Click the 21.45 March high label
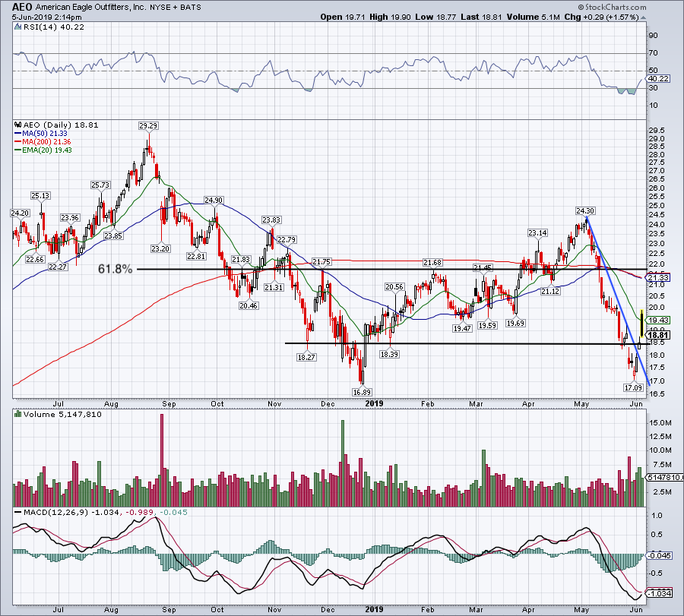The image size is (684, 616). click(x=483, y=267)
